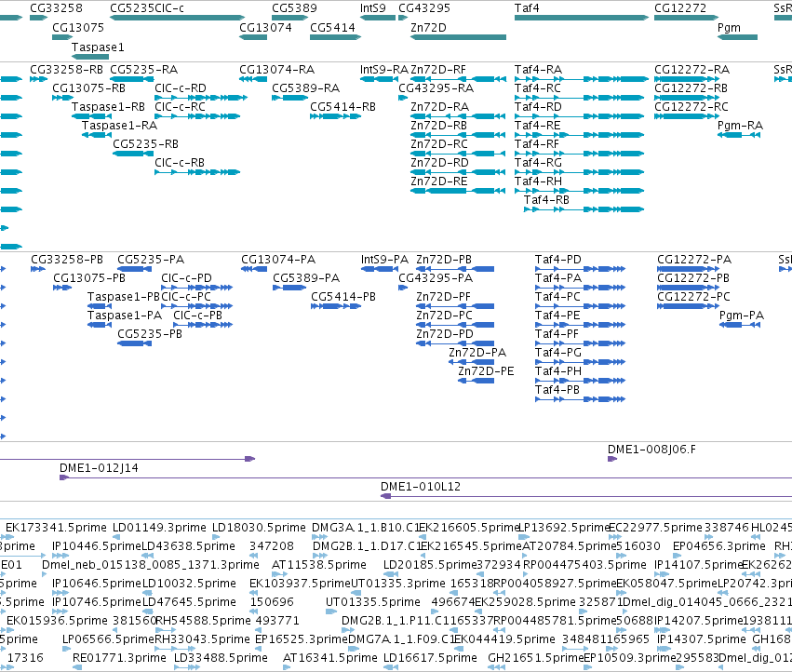The width and height of the screenshot is (792, 672).
Task: Select BAC clone DME1-012J14 label
Action: click(x=99, y=468)
